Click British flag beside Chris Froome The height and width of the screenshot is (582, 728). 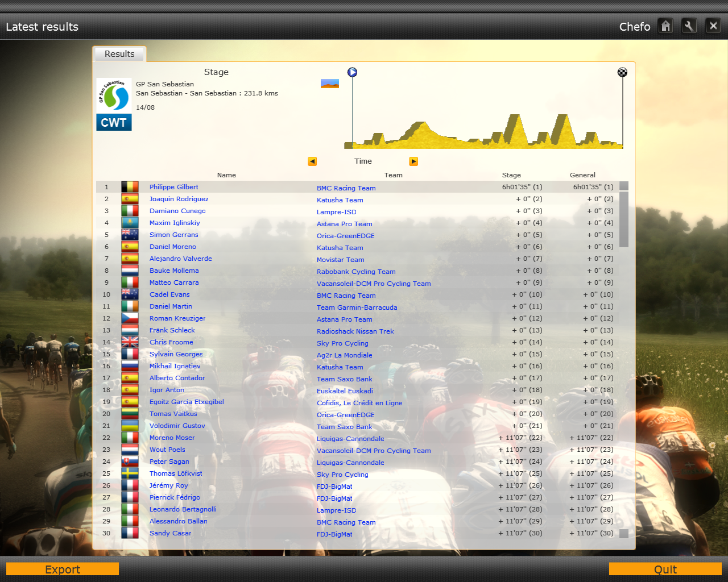[130, 342]
